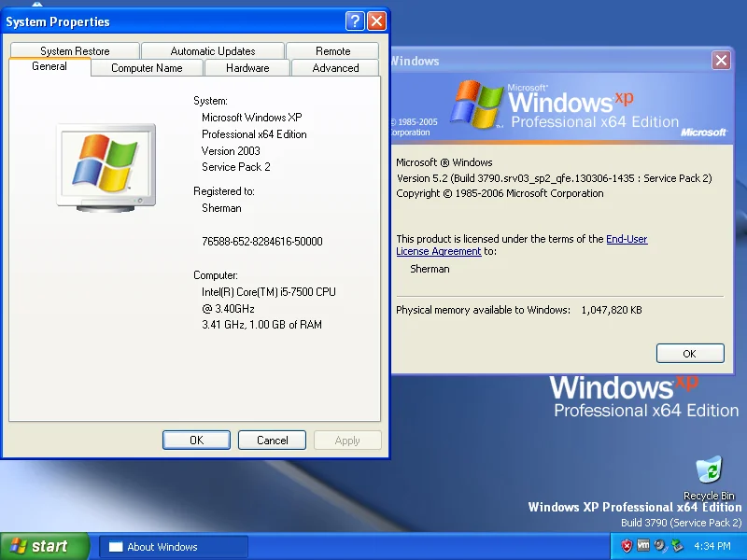Click the red security shield tray icon
747x560 pixels.
(627, 546)
